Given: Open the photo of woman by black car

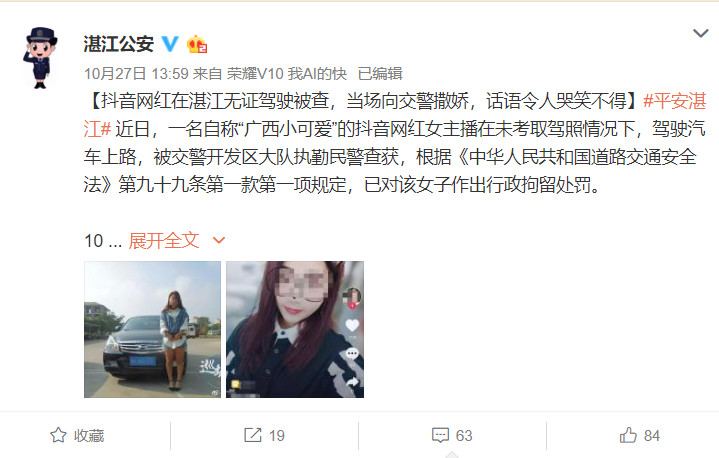Looking at the screenshot, I should pos(152,329).
